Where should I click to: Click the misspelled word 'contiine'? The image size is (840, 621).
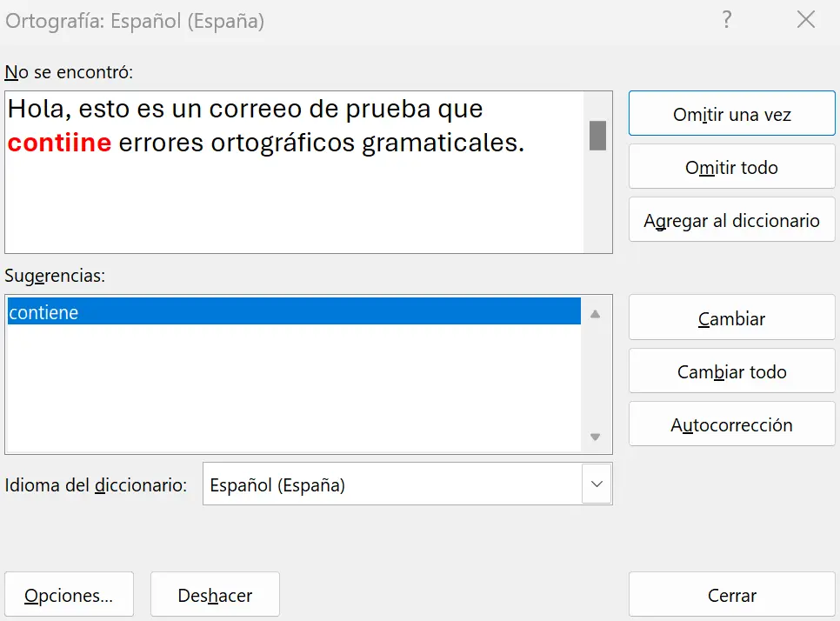click(59, 143)
